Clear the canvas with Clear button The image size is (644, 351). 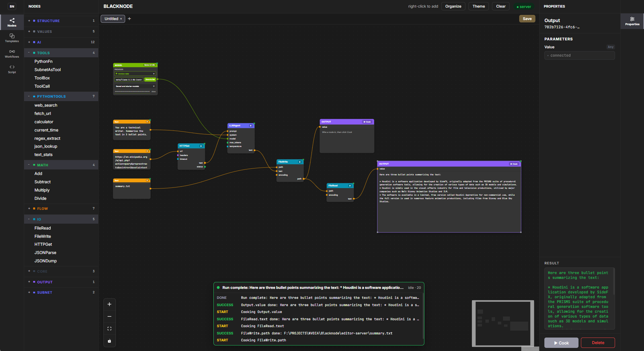tap(501, 6)
